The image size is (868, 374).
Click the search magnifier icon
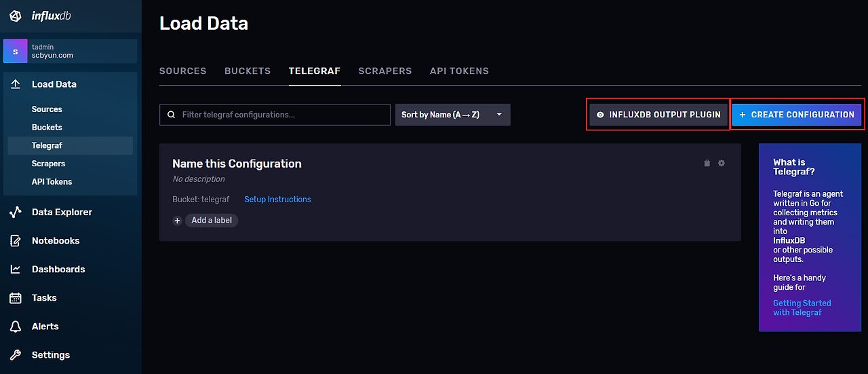tap(171, 115)
